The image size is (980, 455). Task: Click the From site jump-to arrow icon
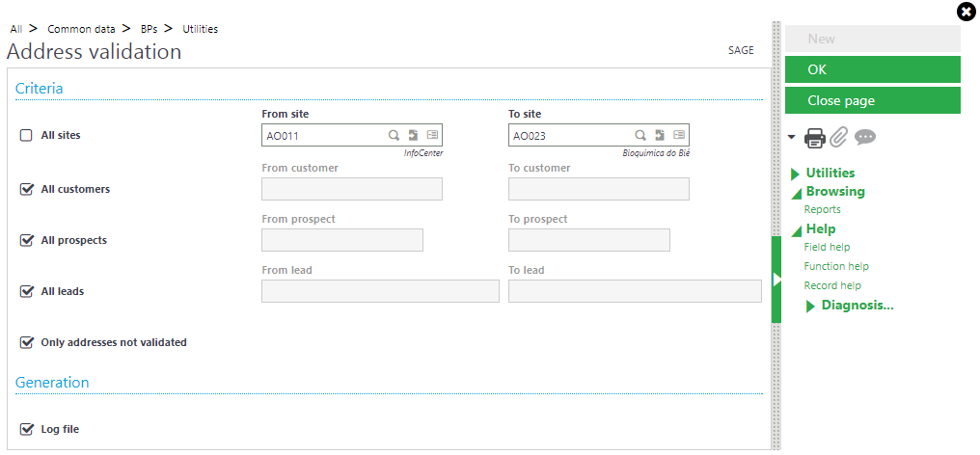(413, 135)
